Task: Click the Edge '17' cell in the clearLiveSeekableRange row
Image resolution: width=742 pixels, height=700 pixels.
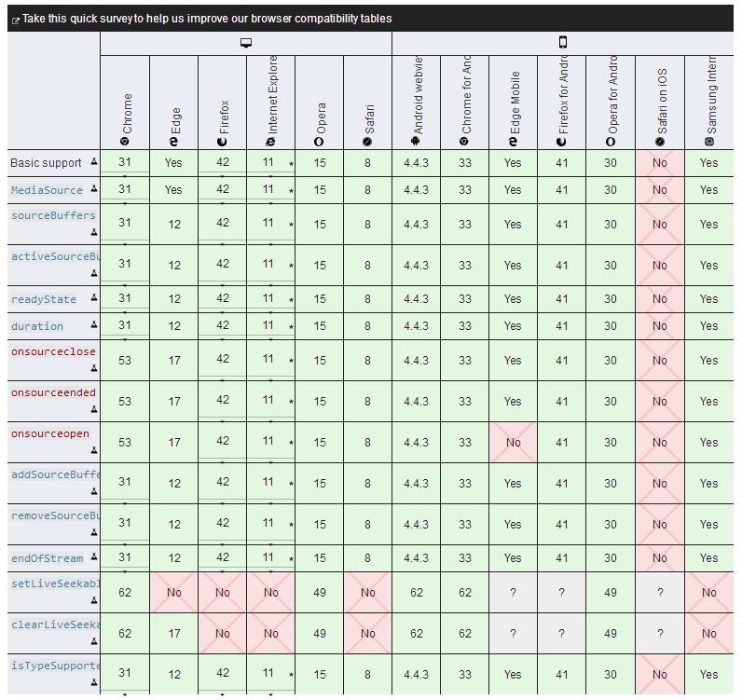Action: (x=173, y=633)
